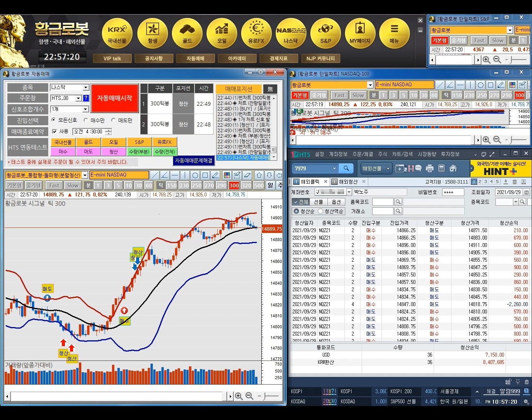Click the red 자동매매시작 button
532x420 pixels.
click(115, 98)
